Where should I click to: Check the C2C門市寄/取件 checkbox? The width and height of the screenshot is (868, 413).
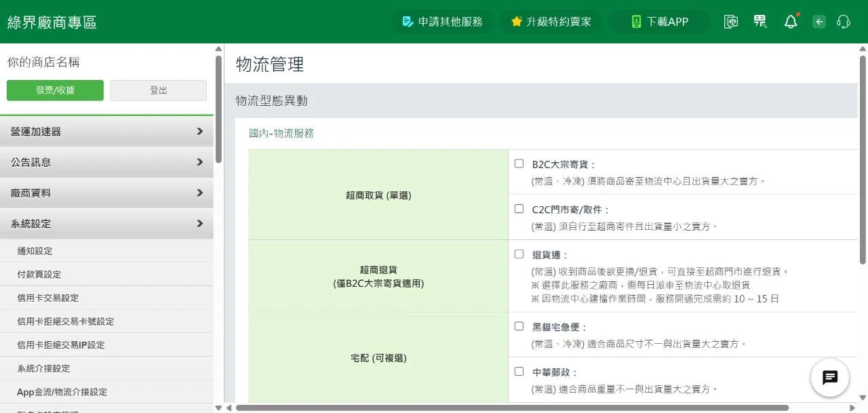click(x=519, y=209)
